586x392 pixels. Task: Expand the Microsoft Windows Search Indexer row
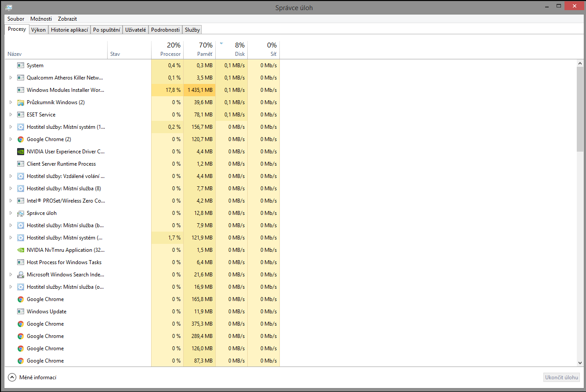(11, 275)
